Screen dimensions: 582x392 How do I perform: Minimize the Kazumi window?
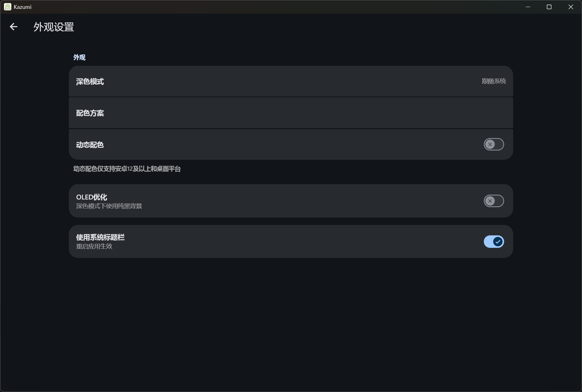pos(528,7)
